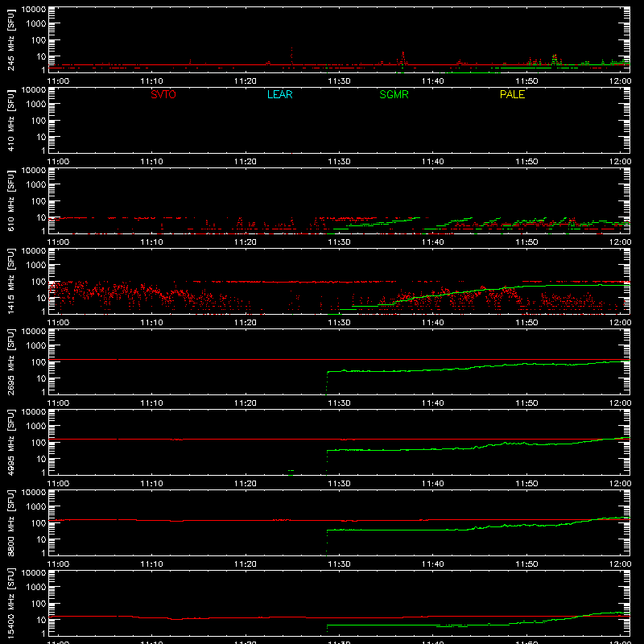Click 11:00 time label below 245 MHz panel

coord(58,81)
